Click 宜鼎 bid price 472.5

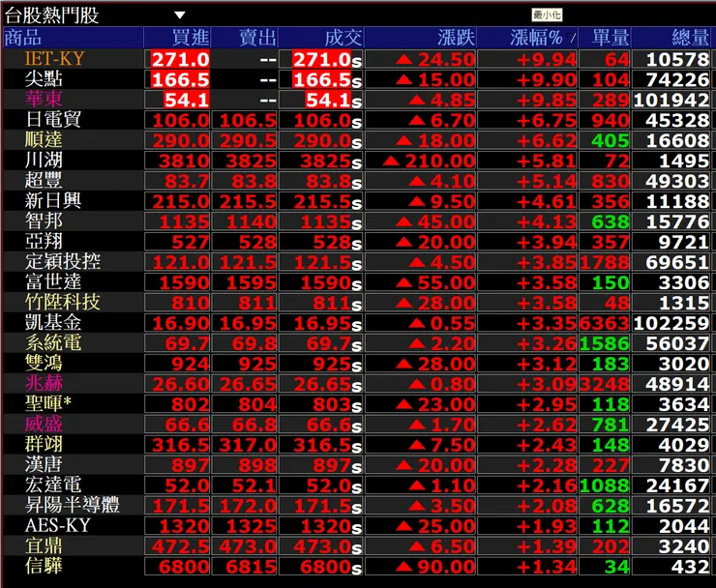(181, 546)
